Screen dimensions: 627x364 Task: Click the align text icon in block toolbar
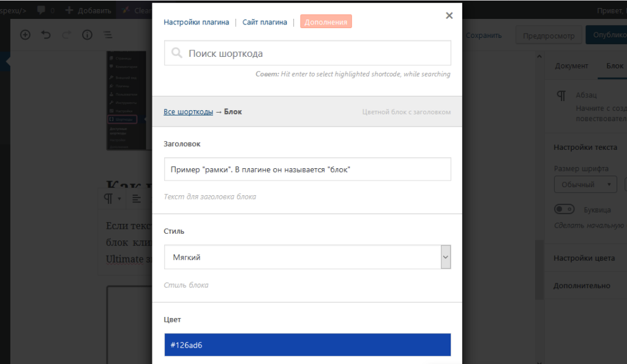[x=137, y=198]
